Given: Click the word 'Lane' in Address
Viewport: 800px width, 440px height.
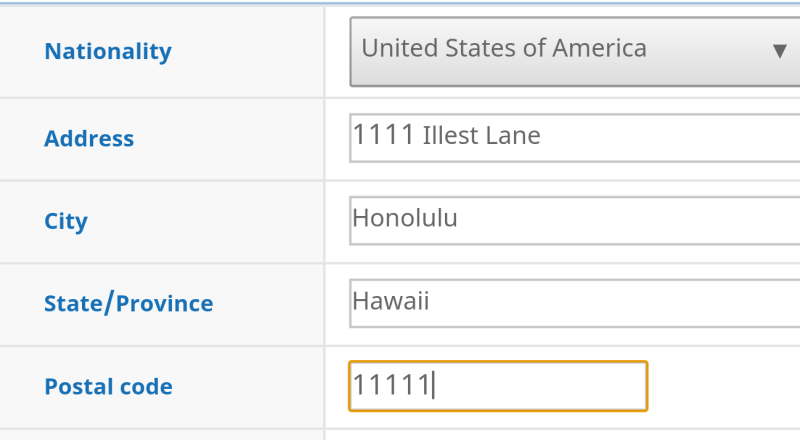Looking at the screenshot, I should [x=512, y=136].
